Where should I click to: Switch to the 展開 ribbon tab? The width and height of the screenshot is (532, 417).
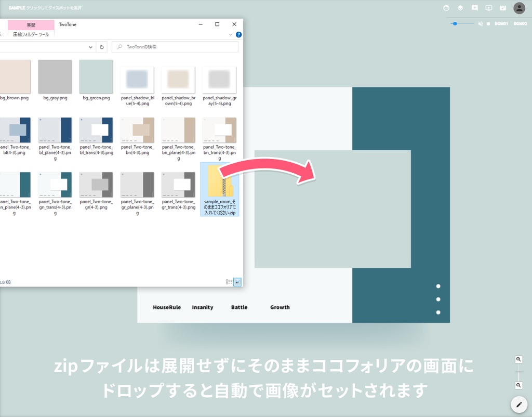(x=31, y=24)
